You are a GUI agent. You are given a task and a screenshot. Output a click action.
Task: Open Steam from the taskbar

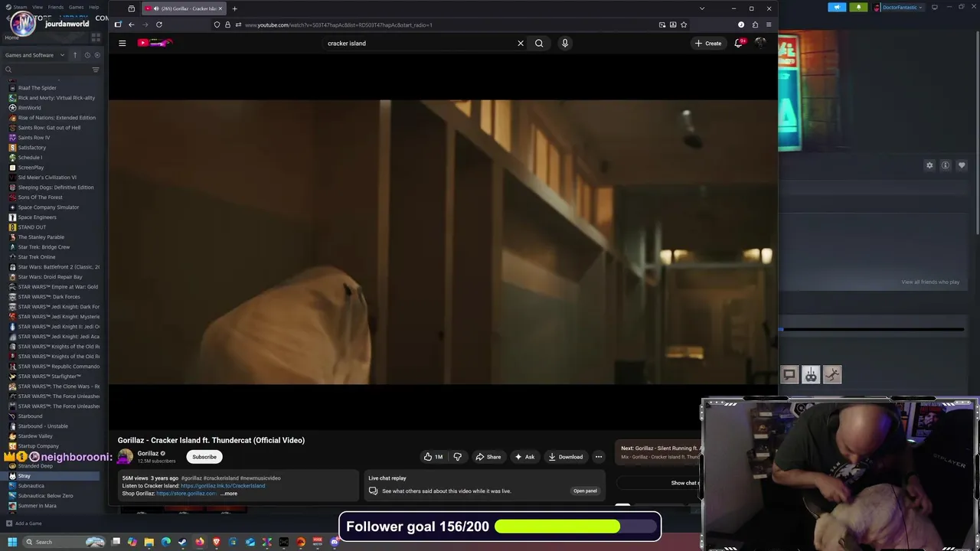point(182,542)
